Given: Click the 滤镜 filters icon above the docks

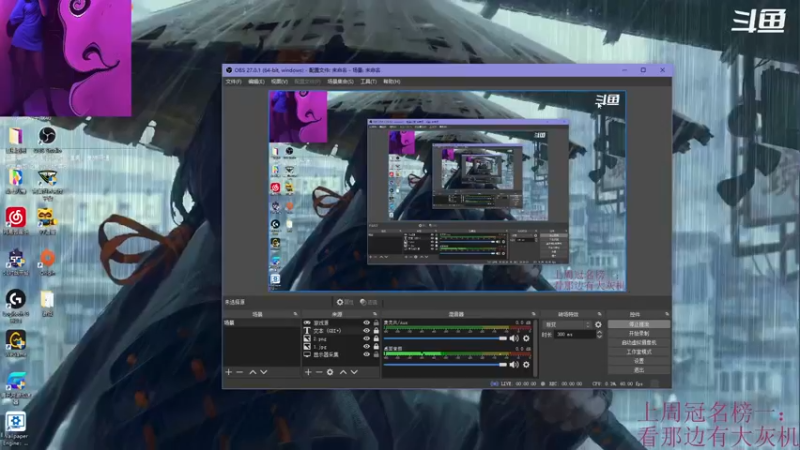Looking at the screenshot, I should [368, 302].
